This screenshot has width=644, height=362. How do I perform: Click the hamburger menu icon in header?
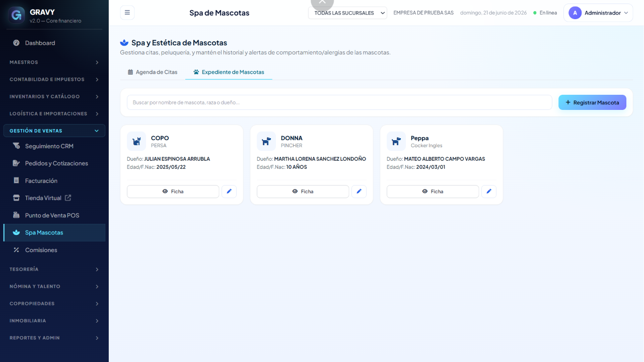pyautogui.click(x=127, y=13)
